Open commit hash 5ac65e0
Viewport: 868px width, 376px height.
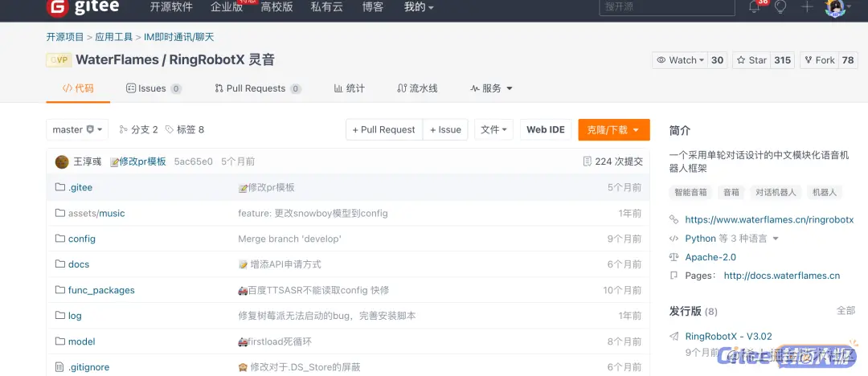click(x=193, y=161)
